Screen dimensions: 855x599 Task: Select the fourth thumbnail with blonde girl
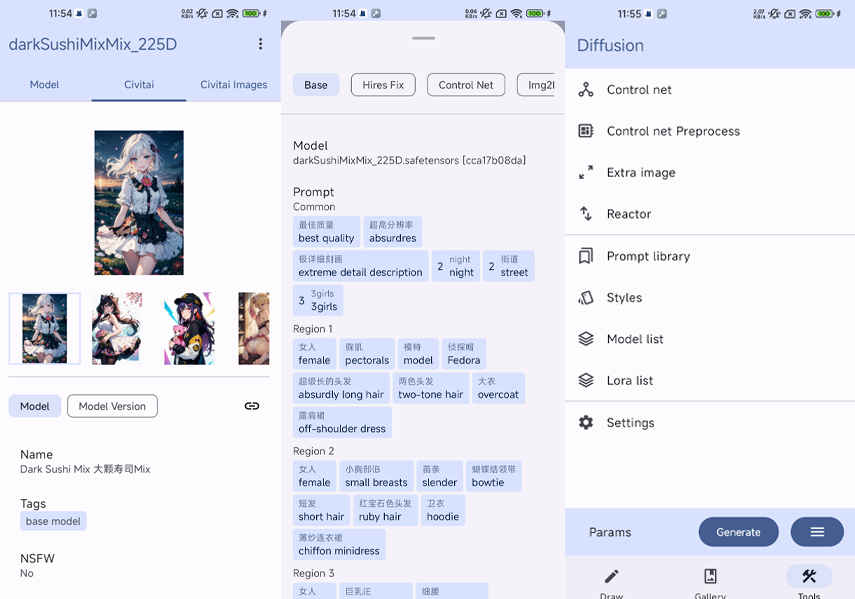coord(254,328)
